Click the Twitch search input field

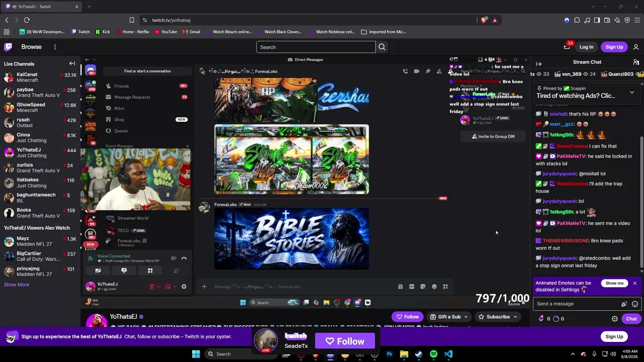click(315, 47)
